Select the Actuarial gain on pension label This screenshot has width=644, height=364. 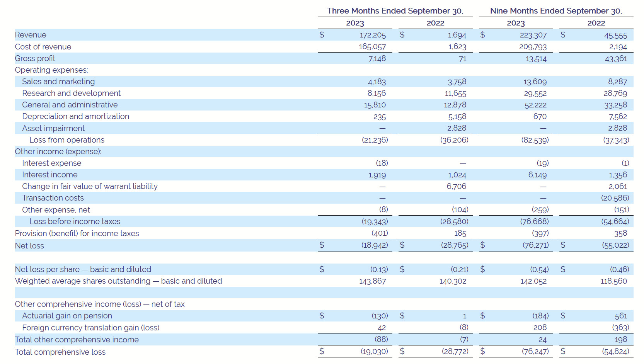click(x=67, y=316)
